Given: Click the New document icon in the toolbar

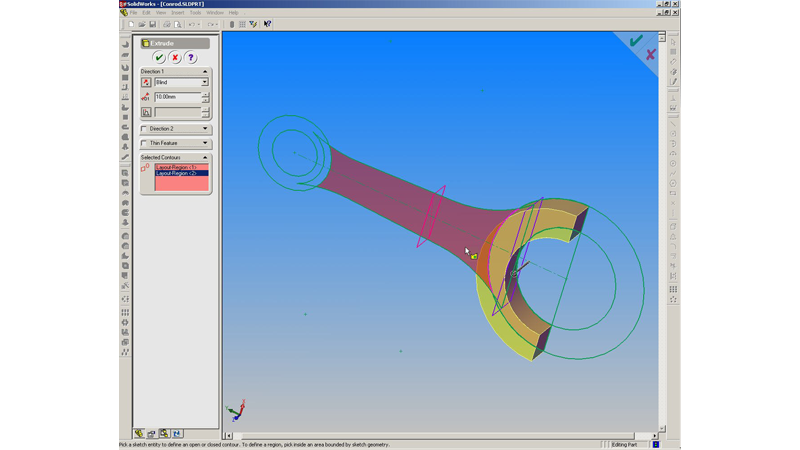Looking at the screenshot, I should click(131, 24).
